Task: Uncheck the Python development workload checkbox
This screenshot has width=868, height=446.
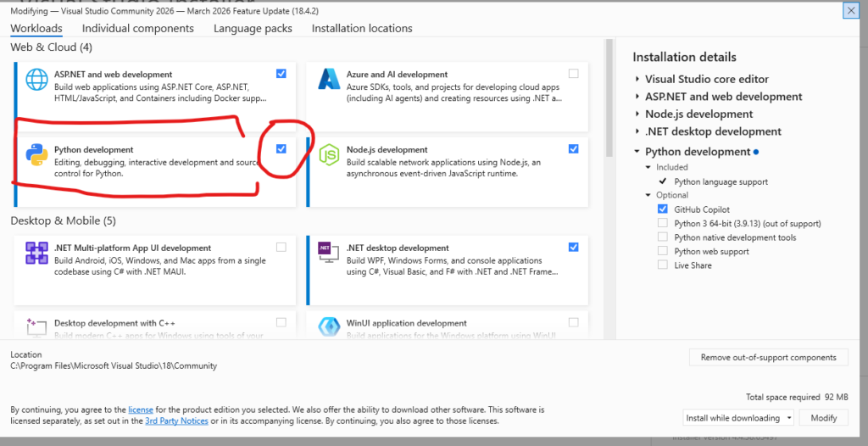Action: point(281,149)
